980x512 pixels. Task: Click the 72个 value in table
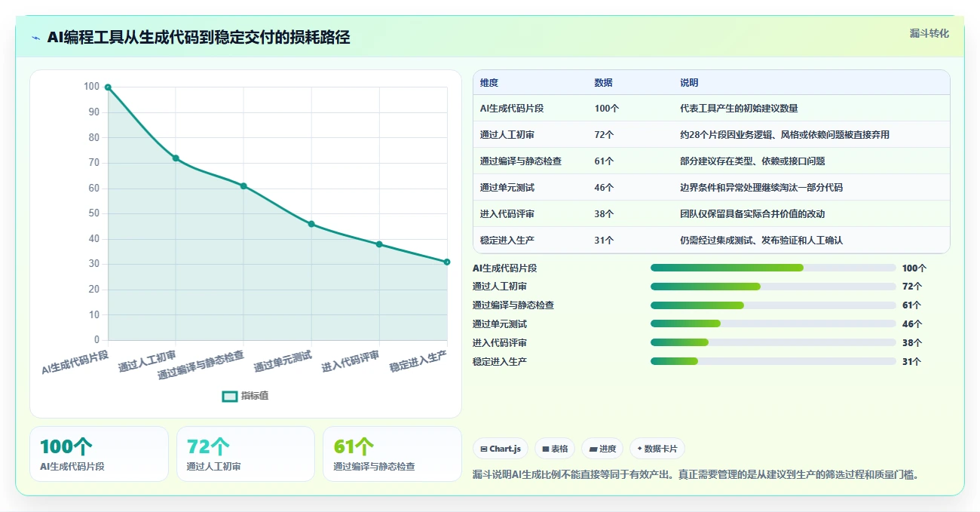pos(604,135)
